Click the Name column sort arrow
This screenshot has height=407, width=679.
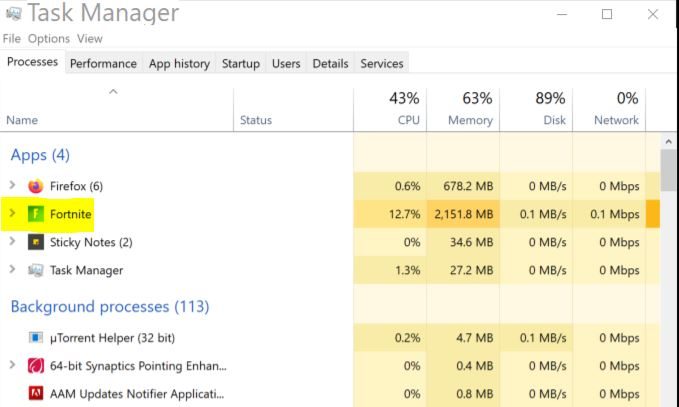tap(113, 91)
